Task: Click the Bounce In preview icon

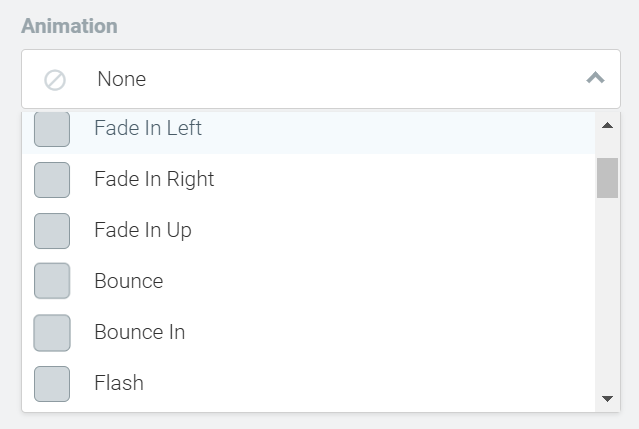Action: (52, 333)
